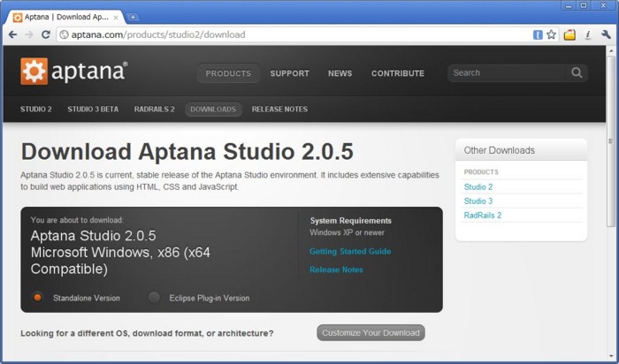Click the vertical page scrollbar thumb
Viewport: 619px width, 364px height.
(610, 141)
